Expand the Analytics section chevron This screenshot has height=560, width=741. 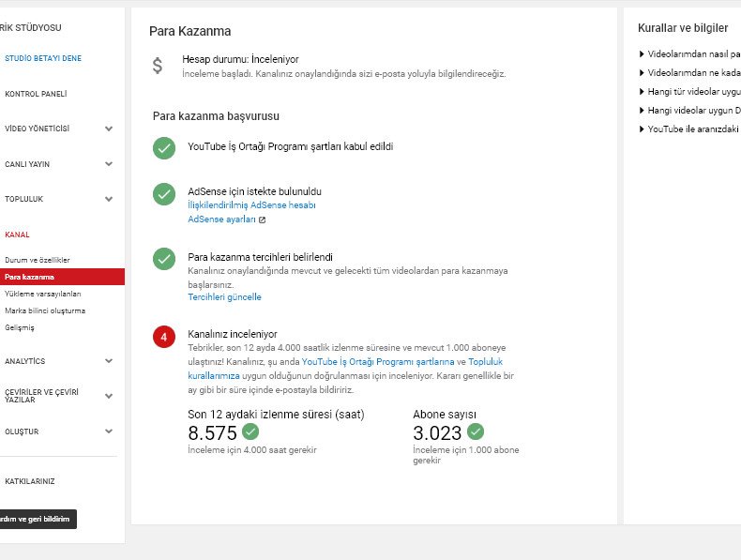point(109,361)
